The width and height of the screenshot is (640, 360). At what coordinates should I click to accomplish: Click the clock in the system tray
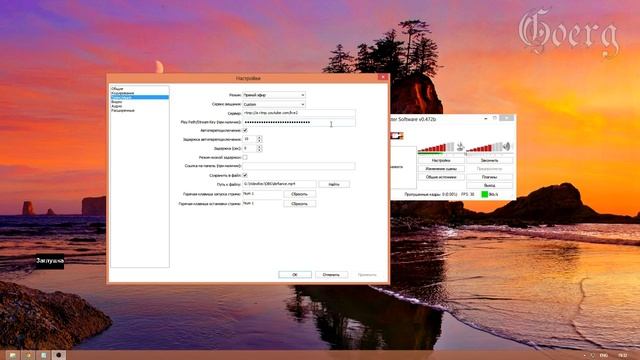pyautogui.click(x=622, y=356)
